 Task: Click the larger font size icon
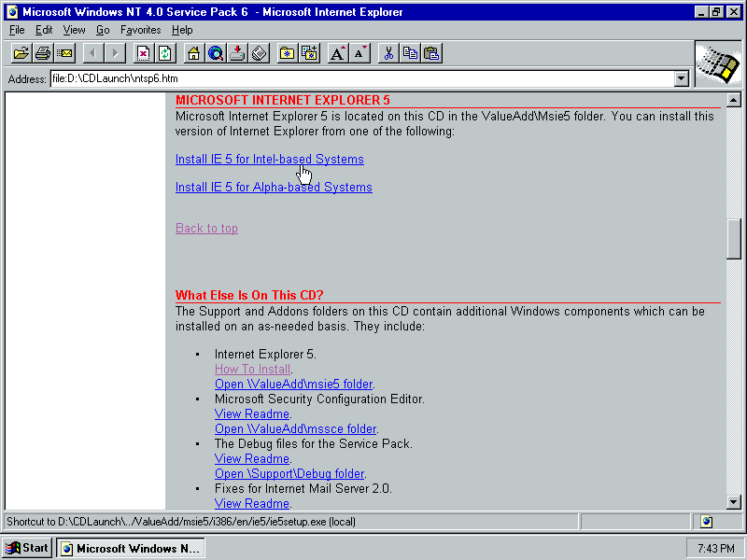(338, 53)
